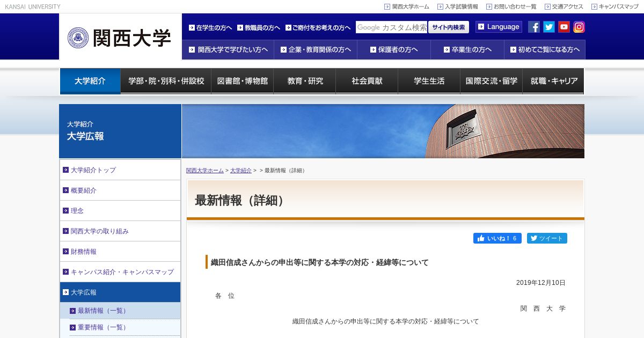This screenshot has height=338, width=644.
Task: Open キャンパス紹介・キャンパスマップ sidebar item
Action: (x=120, y=272)
